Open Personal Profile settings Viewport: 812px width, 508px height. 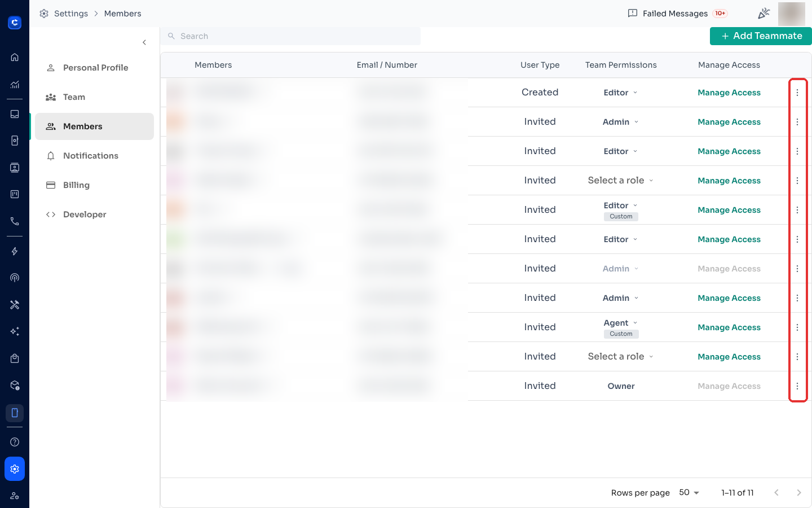tap(94, 68)
